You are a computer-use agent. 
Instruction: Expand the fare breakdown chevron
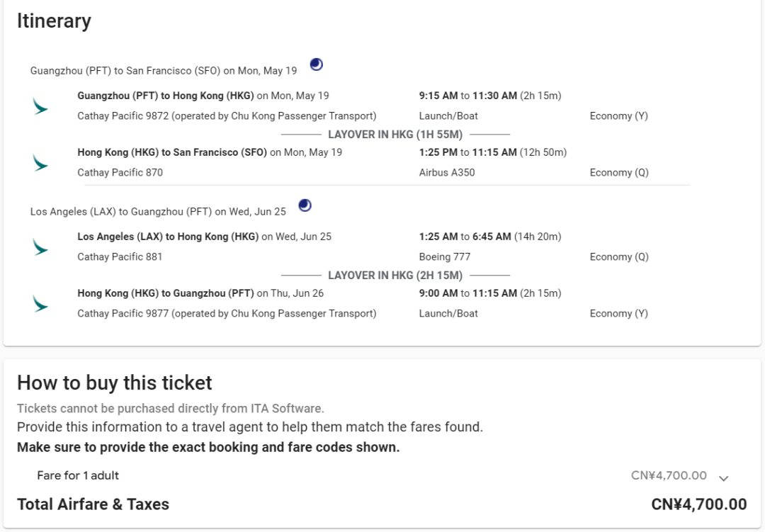click(723, 478)
